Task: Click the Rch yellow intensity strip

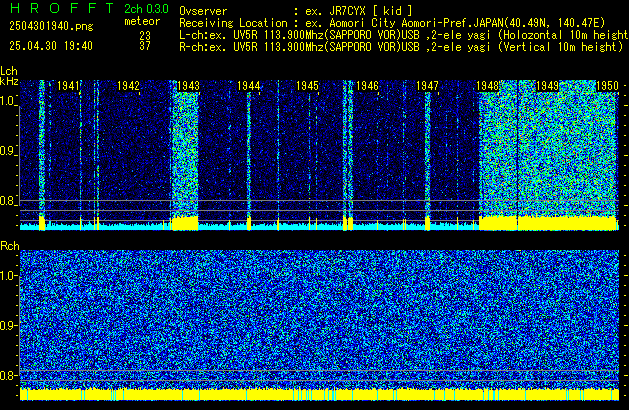Action: [319, 394]
